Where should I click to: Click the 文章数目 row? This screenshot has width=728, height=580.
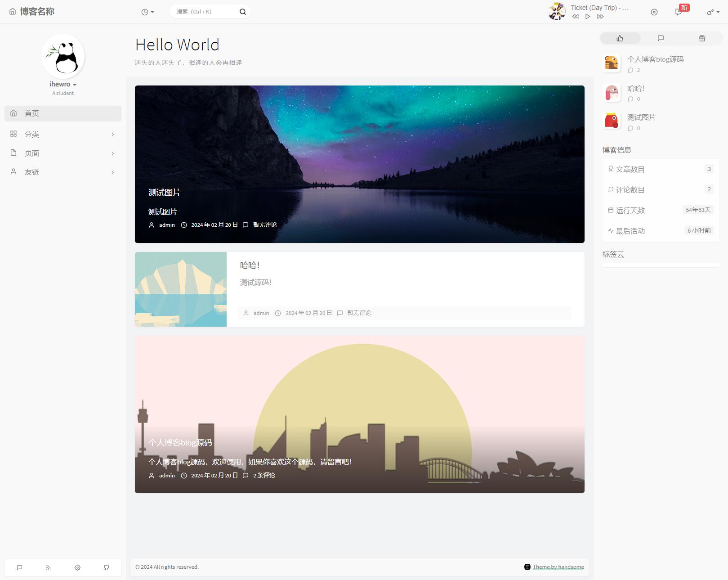coord(661,169)
